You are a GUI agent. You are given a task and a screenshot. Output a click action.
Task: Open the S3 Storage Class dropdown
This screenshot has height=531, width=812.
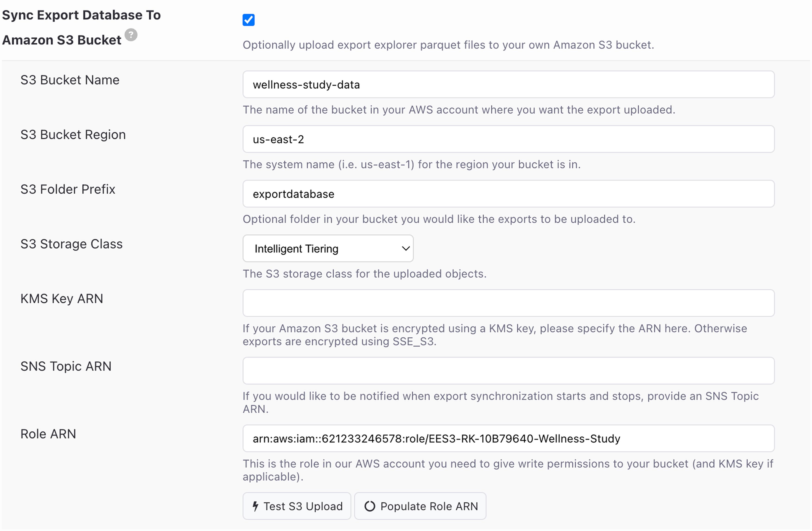[328, 248]
